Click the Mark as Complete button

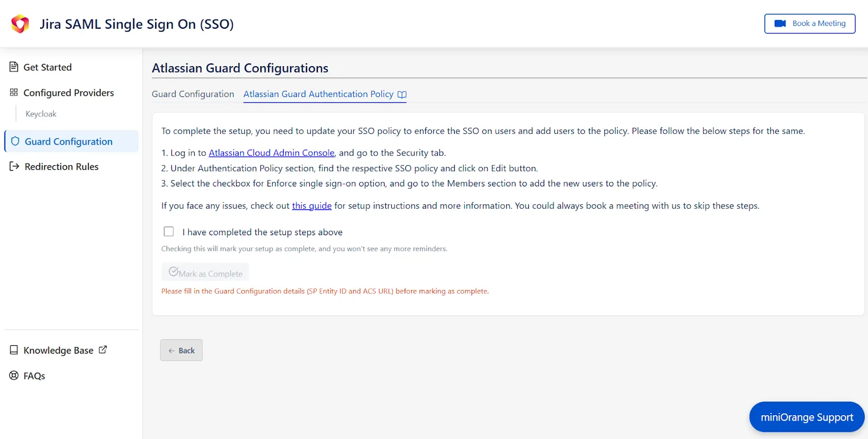tap(205, 272)
